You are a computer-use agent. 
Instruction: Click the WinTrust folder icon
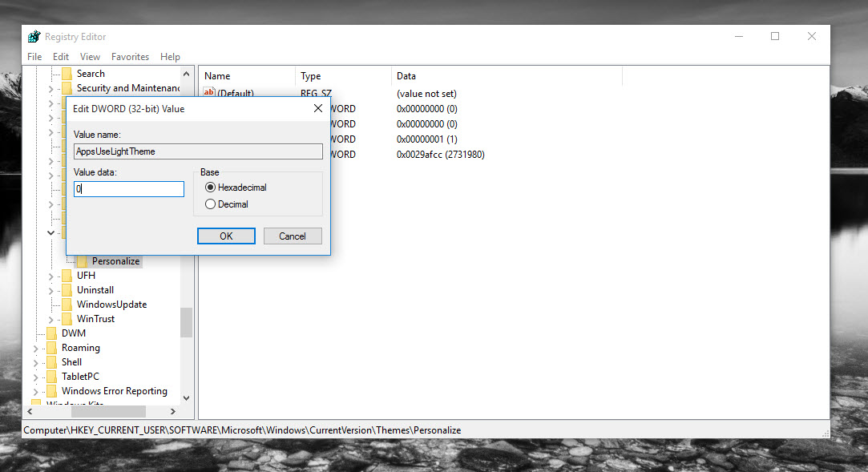point(67,319)
